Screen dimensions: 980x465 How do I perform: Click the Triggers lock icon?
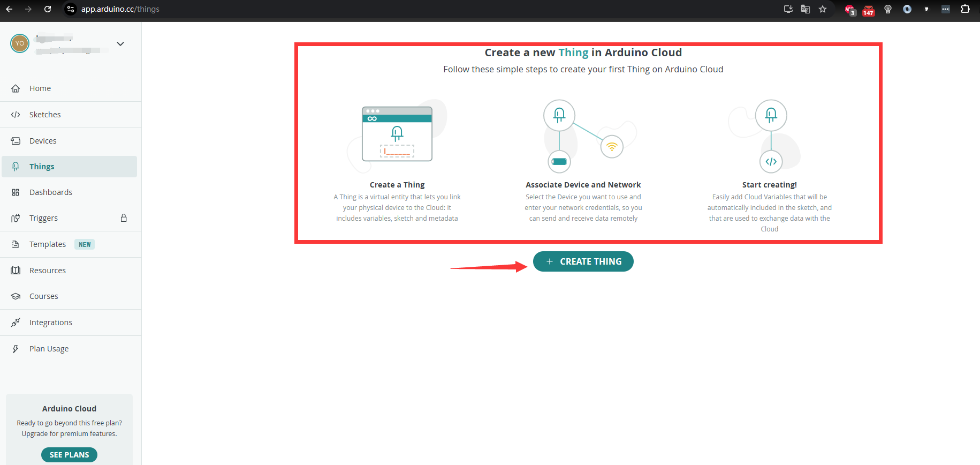[124, 218]
